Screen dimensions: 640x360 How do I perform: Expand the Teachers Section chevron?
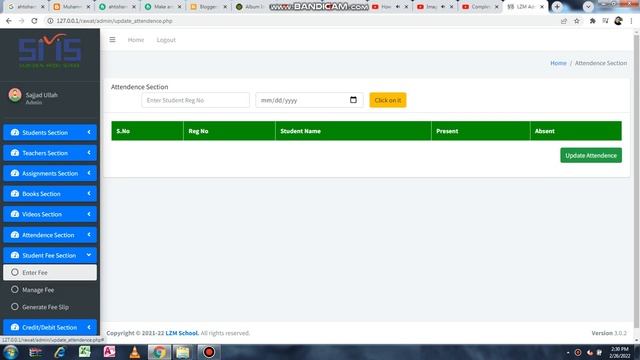click(89, 153)
